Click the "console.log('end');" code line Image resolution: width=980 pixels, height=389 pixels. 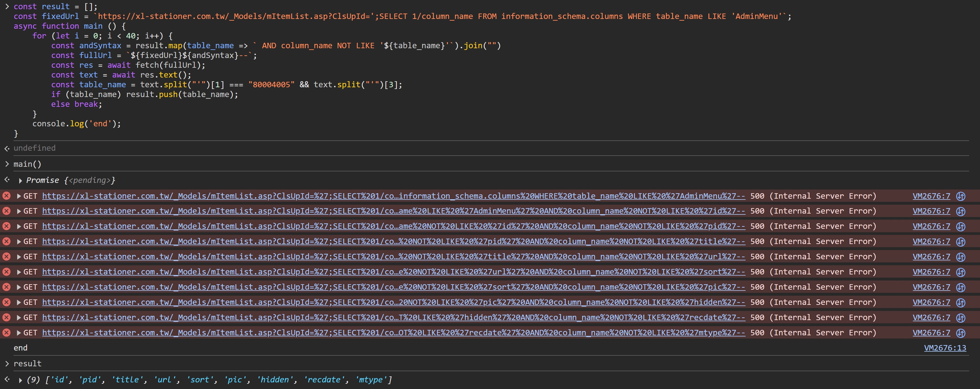(76, 124)
